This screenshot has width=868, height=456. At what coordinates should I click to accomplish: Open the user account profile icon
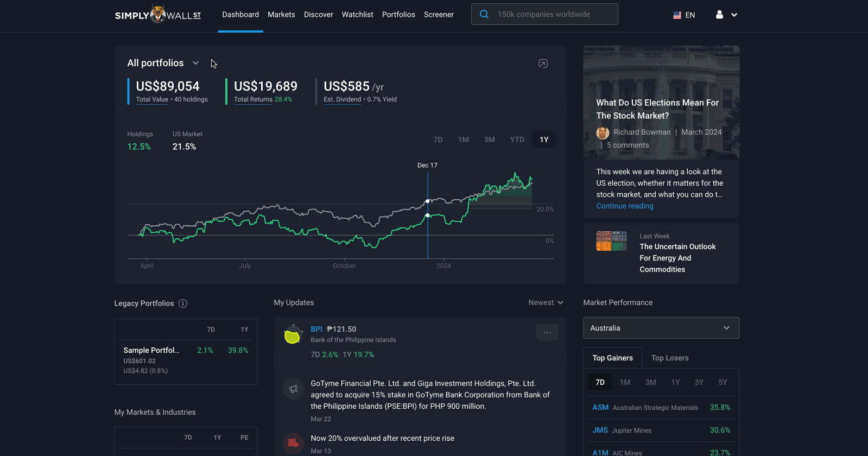coord(719,15)
